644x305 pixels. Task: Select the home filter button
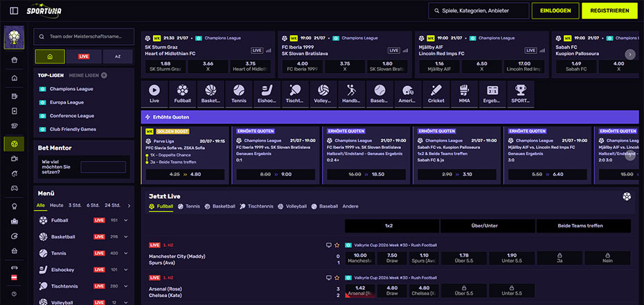pos(50,57)
